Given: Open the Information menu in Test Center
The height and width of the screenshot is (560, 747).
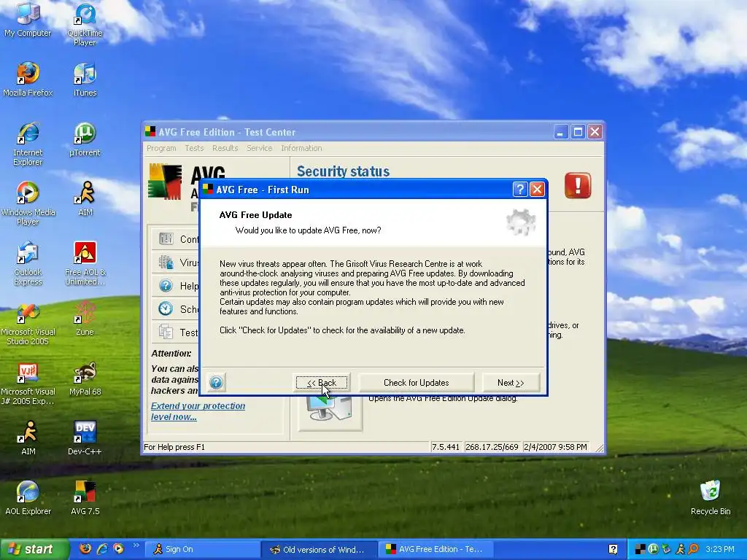Looking at the screenshot, I should pyautogui.click(x=301, y=148).
